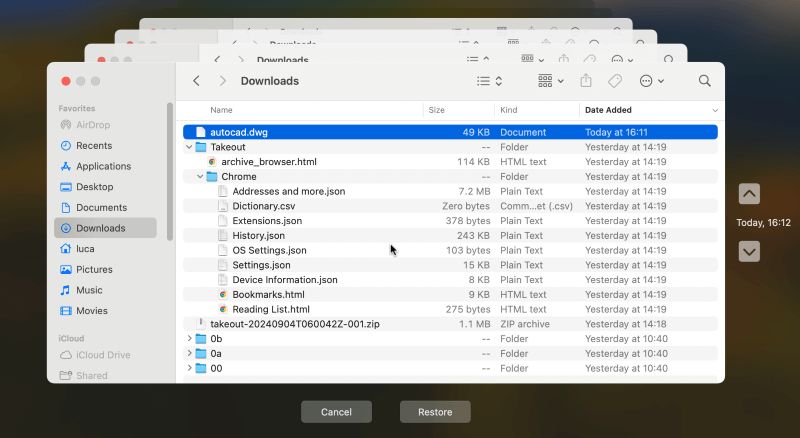
Task: Select the History.json file
Action: [x=451, y=236]
